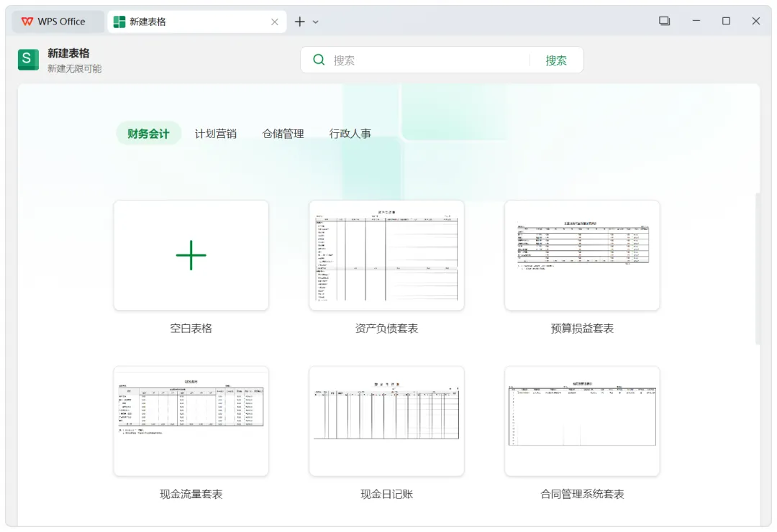Click the 新建无限可能 subtitle text

coord(74,68)
